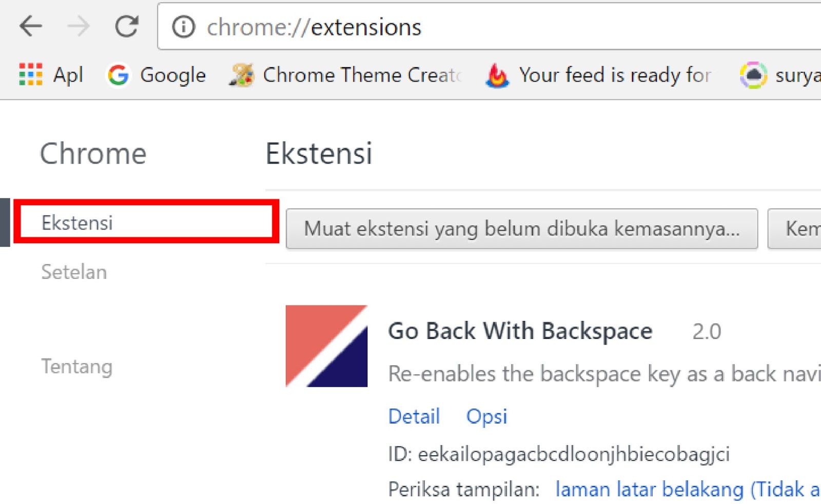Open the Detail link for the extension
This screenshot has width=821, height=504.
coord(414,416)
